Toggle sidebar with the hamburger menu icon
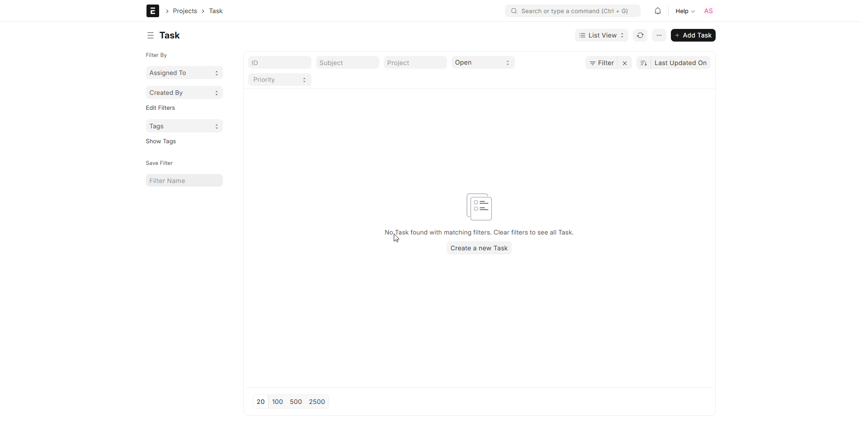868x427 pixels. click(x=151, y=35)
